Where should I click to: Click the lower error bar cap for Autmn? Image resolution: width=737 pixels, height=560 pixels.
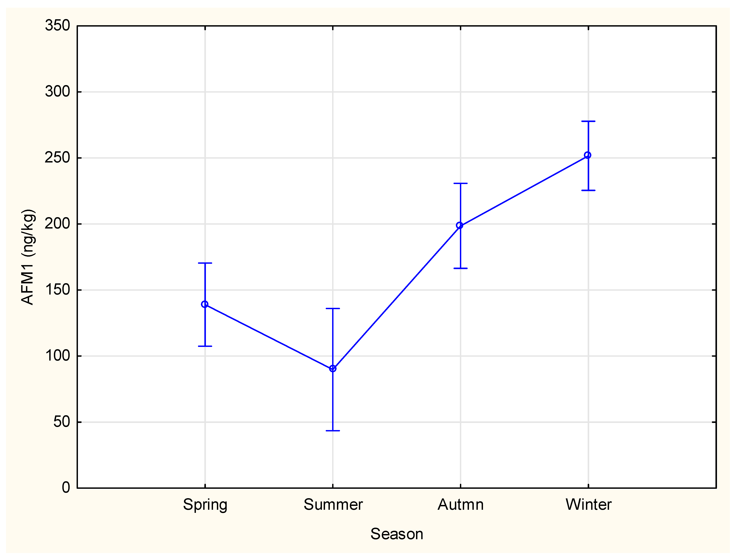[460, 269]
